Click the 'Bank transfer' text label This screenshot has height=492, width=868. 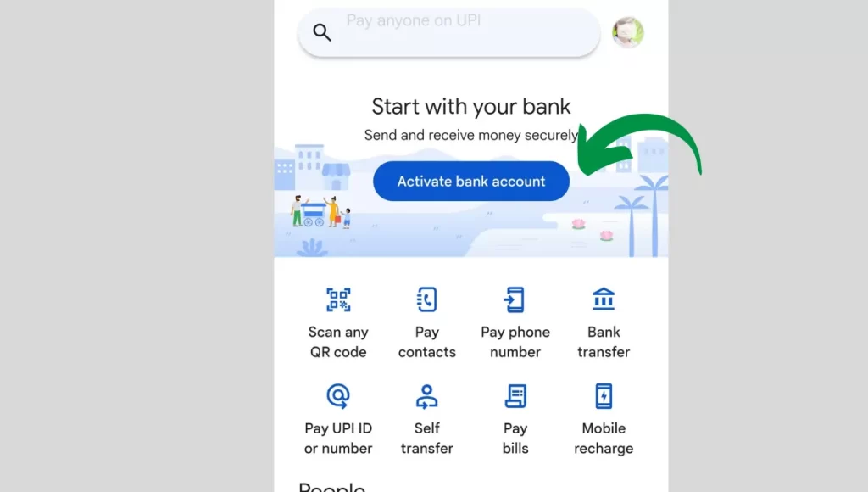(604, 342)
